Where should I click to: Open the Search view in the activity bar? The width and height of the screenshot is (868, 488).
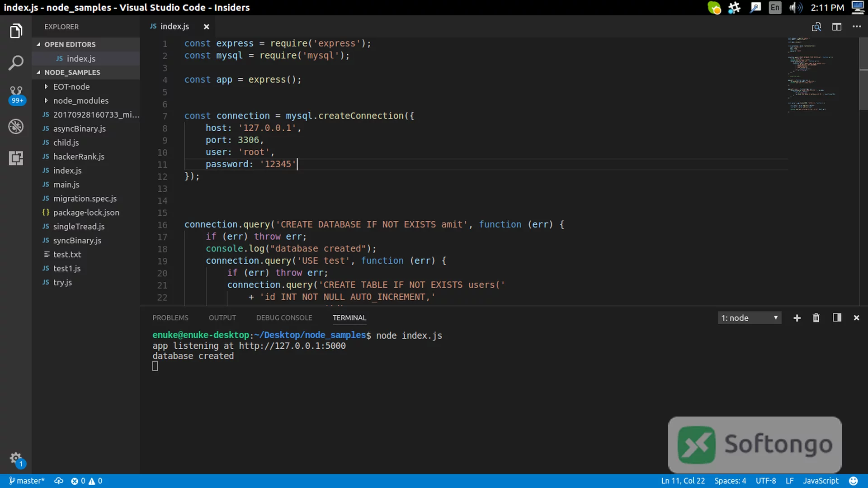(x=16, y=63)
